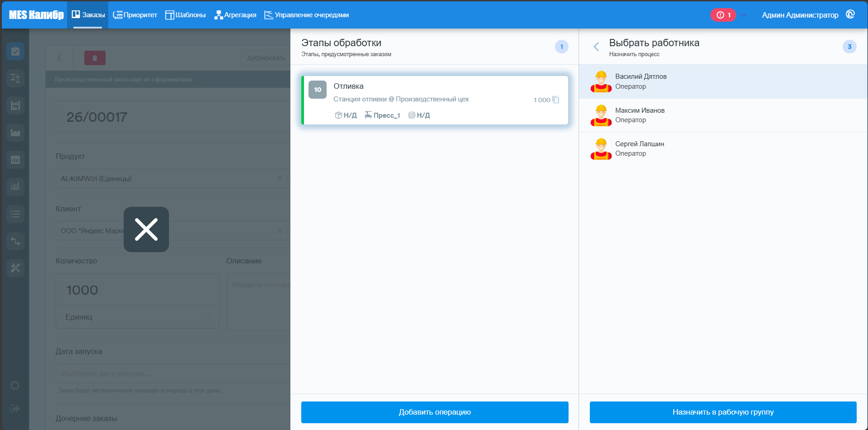Switch to the Приоритет tab
868x430 pixels.
pos(135,15)
